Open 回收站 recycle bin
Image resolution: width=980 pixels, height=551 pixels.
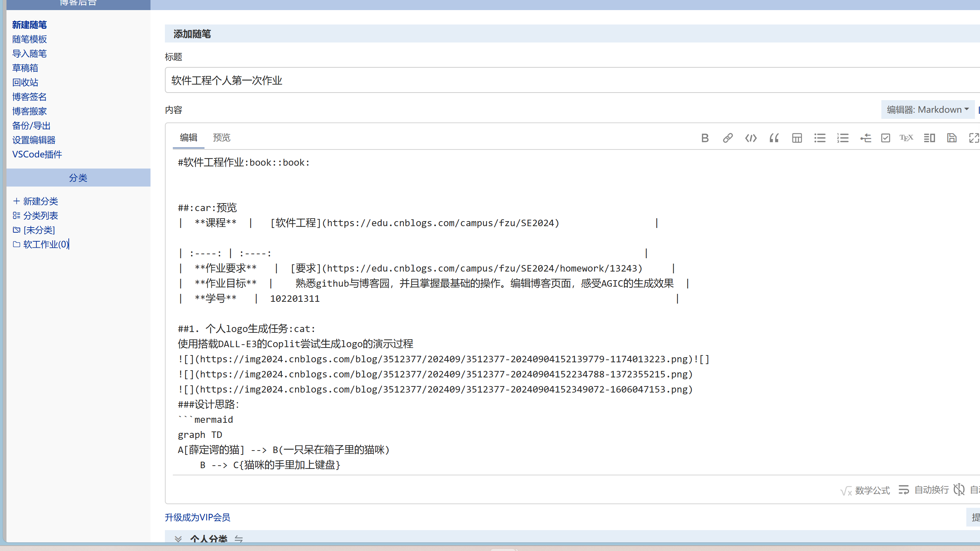(x=25, y=82)
